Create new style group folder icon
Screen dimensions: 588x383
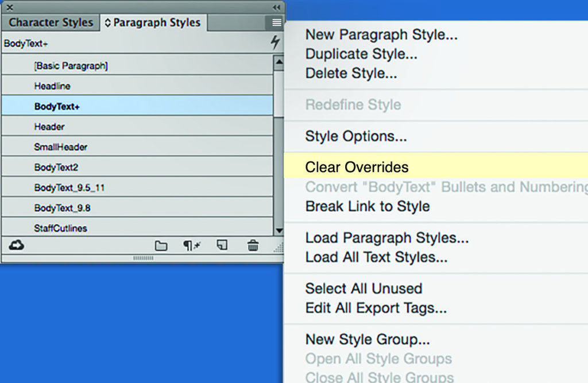pyautogui.click(x=161, y=246)
